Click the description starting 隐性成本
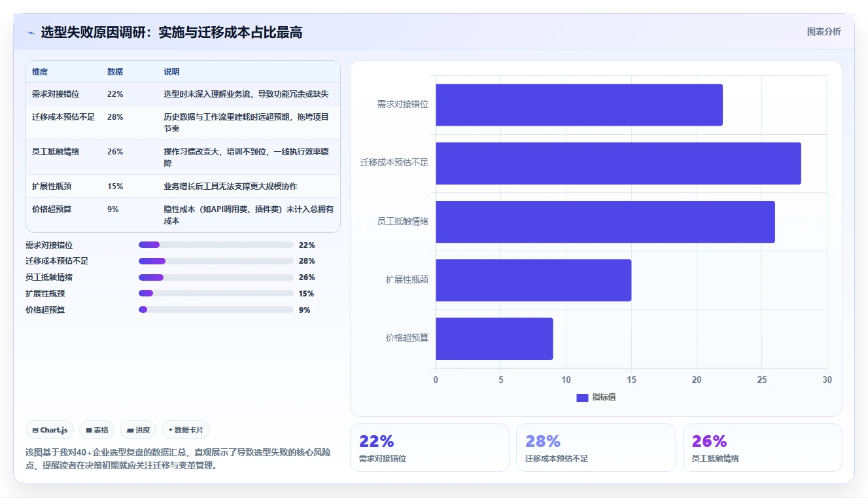Viewport: 868px width, 498px height. (249, 215)
